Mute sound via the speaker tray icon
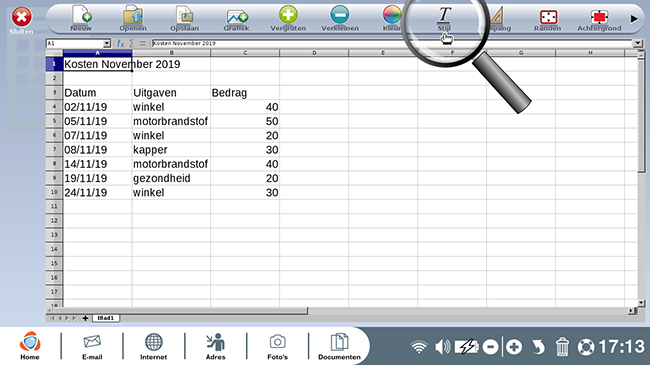Image resolution: width=650 pixels, height=365 pixels. click(x=442, y=347)
